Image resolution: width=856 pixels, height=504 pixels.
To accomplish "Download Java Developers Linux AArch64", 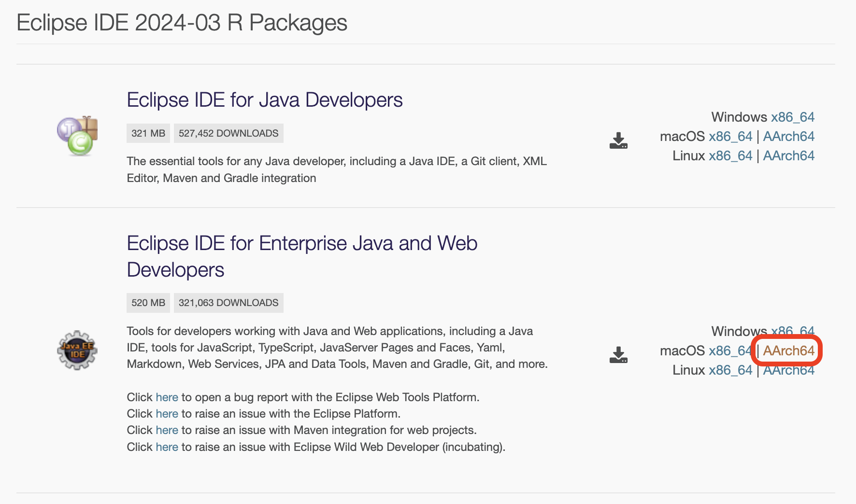I will pyautogui.click(x=789, y=155).
